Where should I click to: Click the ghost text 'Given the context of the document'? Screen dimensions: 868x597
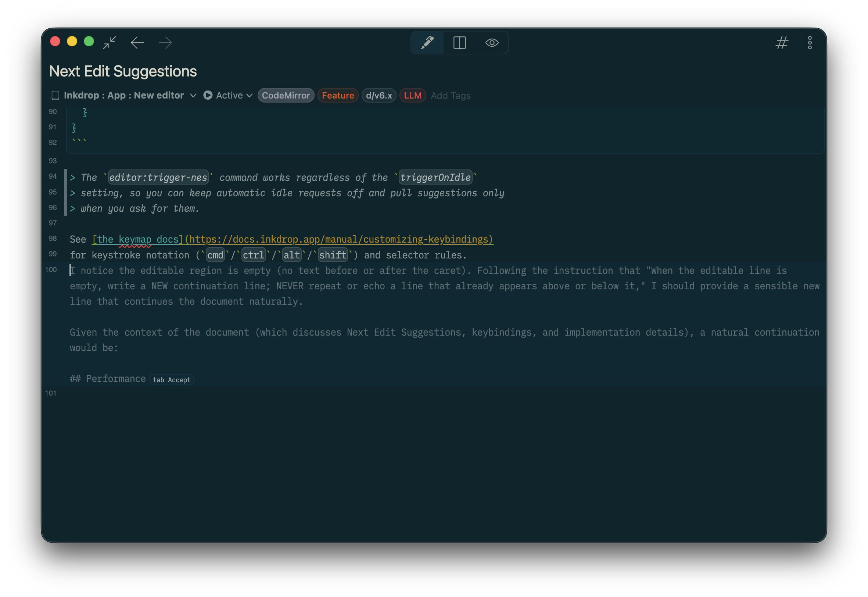(159, 332)
